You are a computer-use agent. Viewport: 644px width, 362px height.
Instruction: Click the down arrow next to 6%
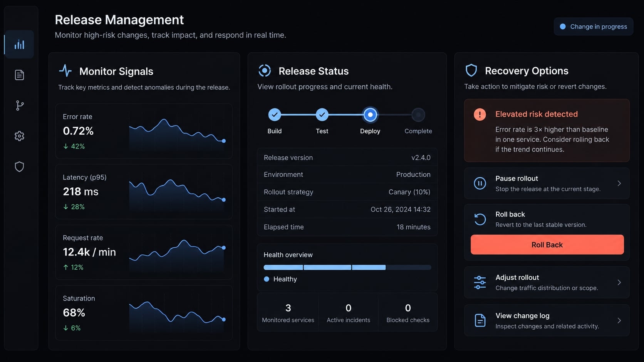point(65,328)
